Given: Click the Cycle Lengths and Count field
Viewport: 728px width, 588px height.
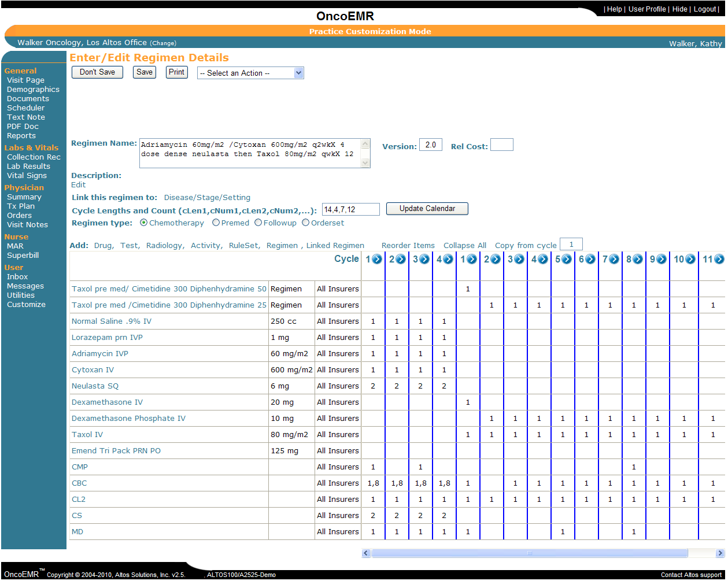Looking at the screenshot, I should (351, 209).
